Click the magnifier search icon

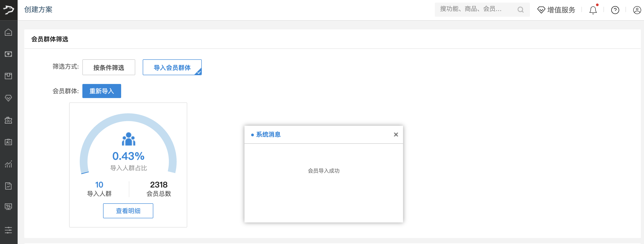click(520, 10)
